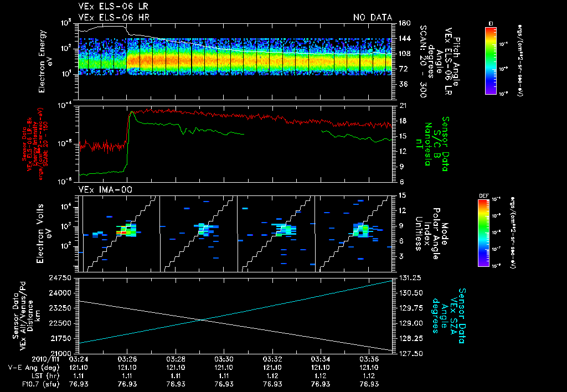This screenshot has width=567, height=392.
Task: Click the "127.50" SZA axis tick
Action: pos(410,353)
